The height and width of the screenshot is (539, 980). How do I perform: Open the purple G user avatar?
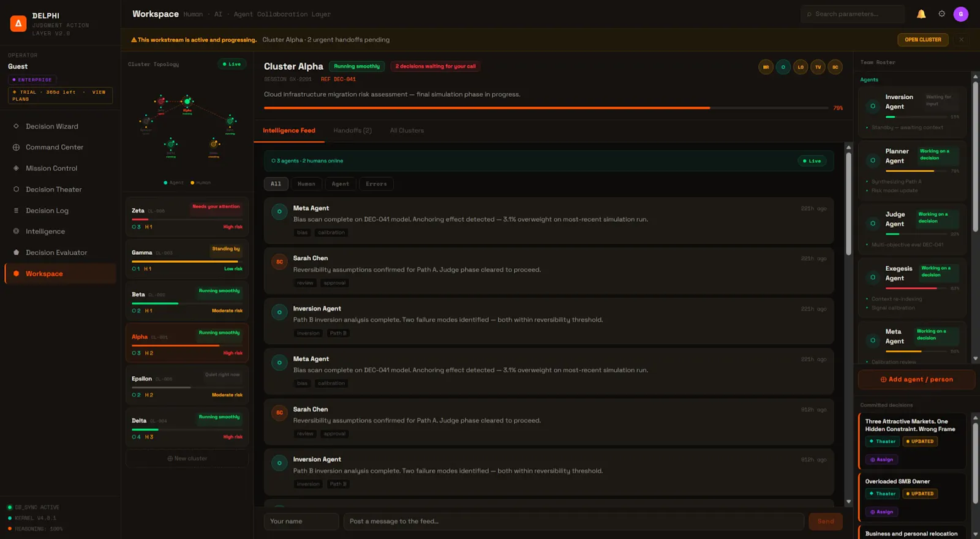coord(960,14)
